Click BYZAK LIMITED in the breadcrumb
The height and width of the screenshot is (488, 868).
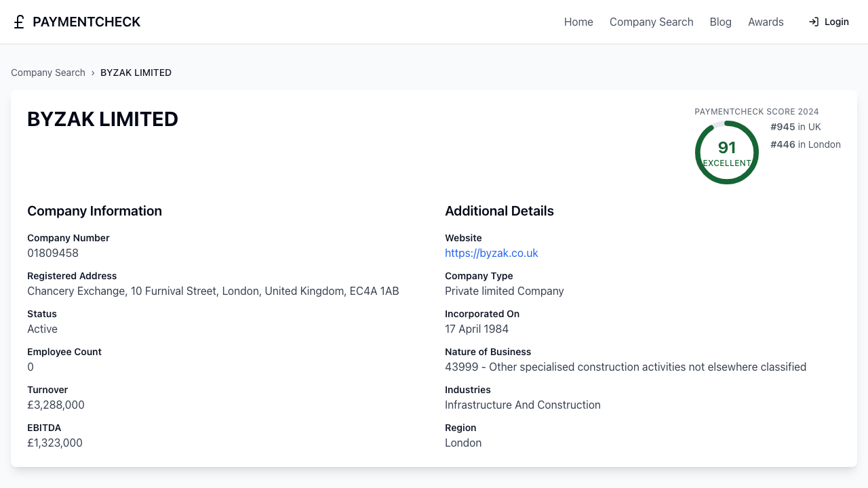click(136, 73)
